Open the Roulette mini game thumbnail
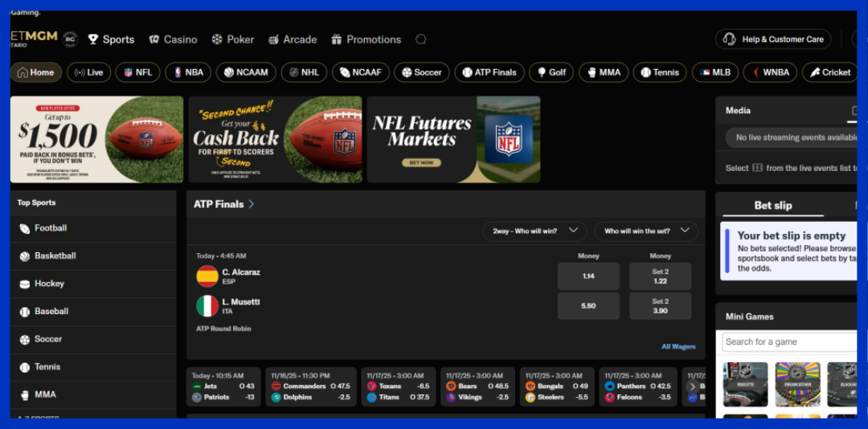 745,384
